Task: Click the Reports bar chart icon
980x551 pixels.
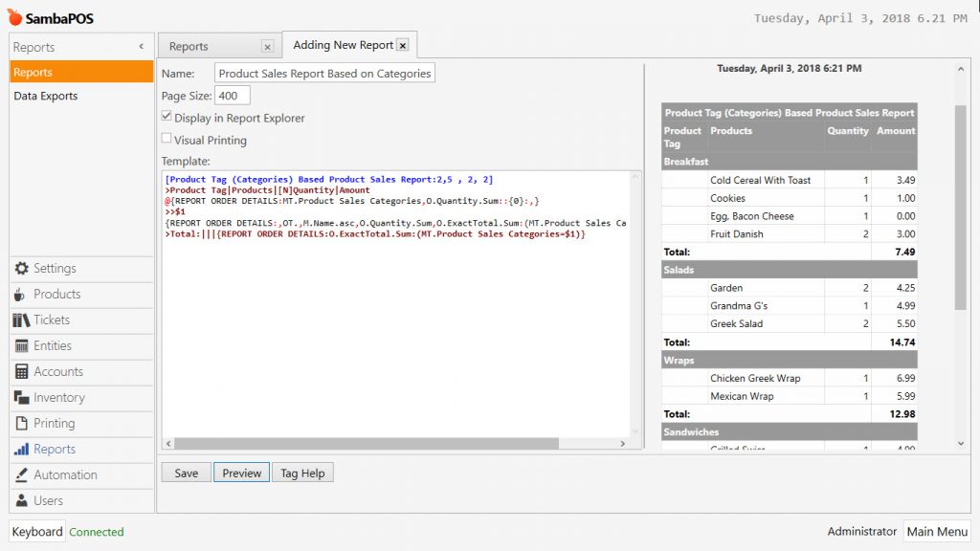Action: coord(22,450)
